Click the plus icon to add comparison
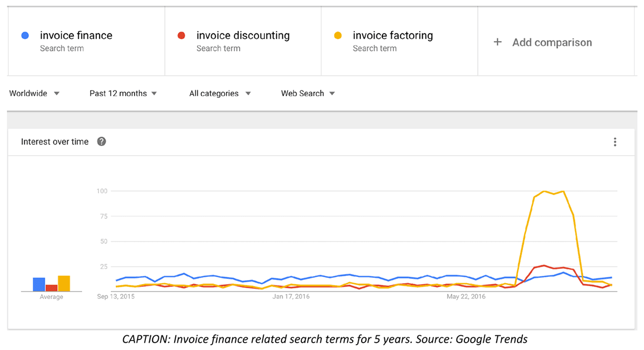644x350 pixels. (x=498, y=42)
